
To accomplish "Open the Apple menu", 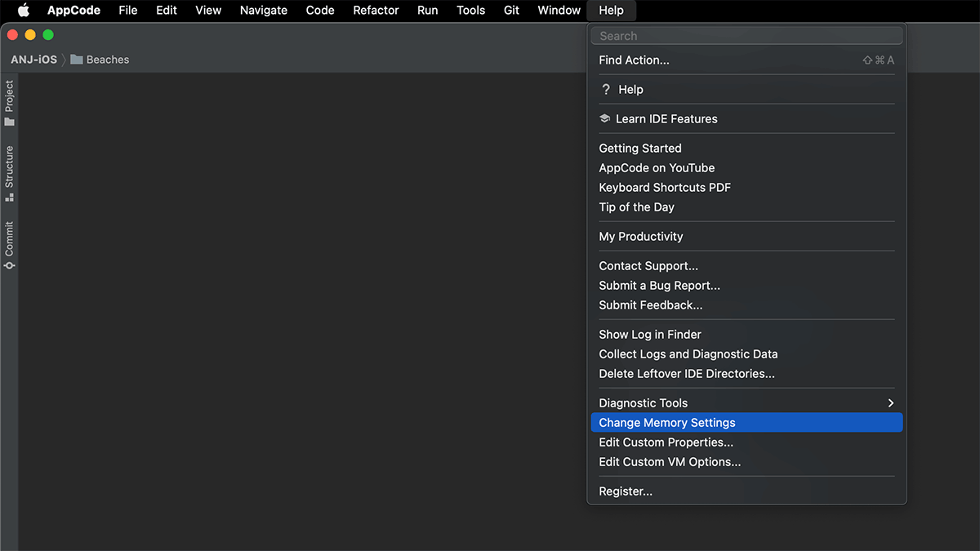I will tap(22, 11).
